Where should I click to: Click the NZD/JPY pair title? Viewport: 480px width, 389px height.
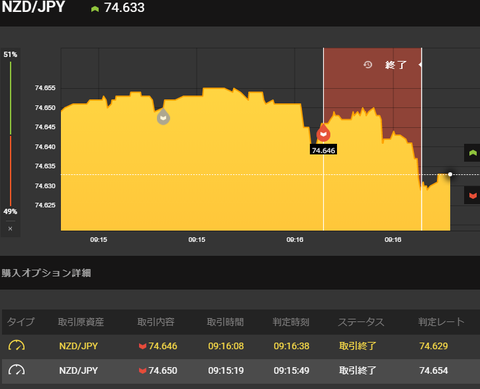(33, 7)
